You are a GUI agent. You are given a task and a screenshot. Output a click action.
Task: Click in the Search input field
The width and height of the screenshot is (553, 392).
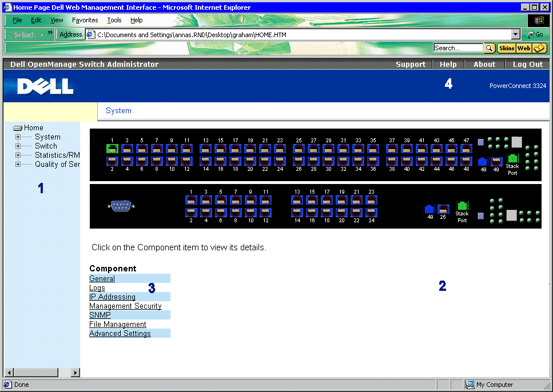(x=457, y=48)
